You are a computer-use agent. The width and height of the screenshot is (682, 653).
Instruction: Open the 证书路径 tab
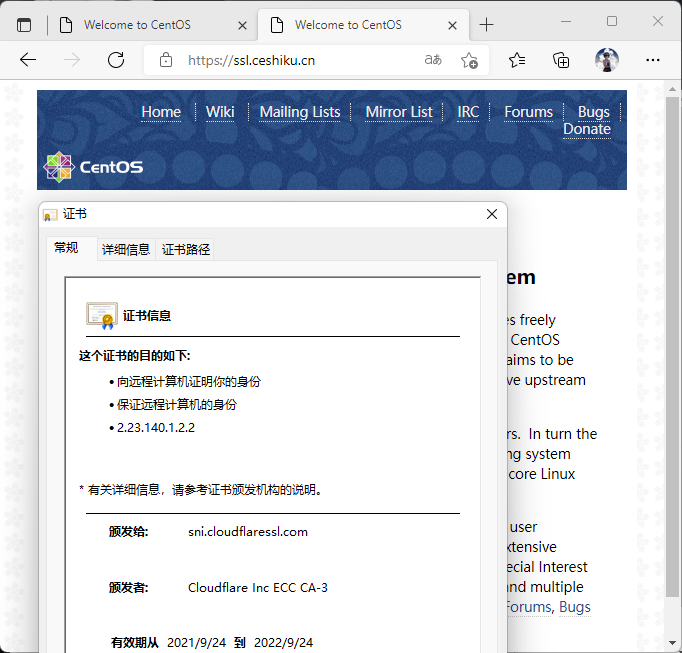pos(186,249)
